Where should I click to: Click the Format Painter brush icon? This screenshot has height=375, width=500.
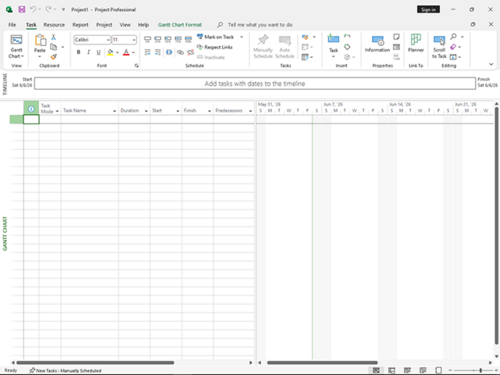click(x=53, y=57)
